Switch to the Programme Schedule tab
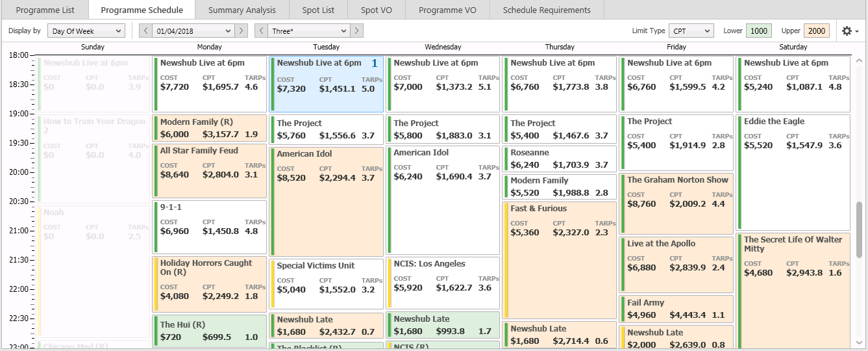868x351 pixels. [142, 10]
